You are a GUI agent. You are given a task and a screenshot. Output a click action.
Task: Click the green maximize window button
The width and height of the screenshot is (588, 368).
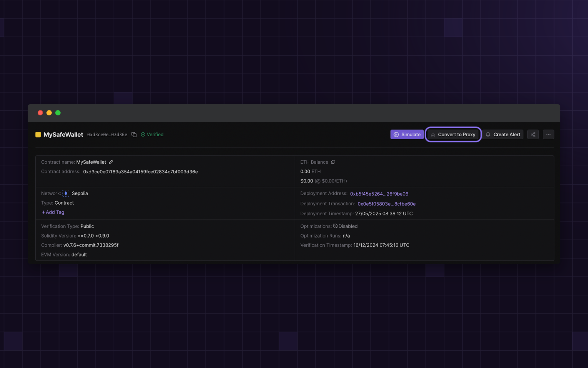tap(58, 113)
